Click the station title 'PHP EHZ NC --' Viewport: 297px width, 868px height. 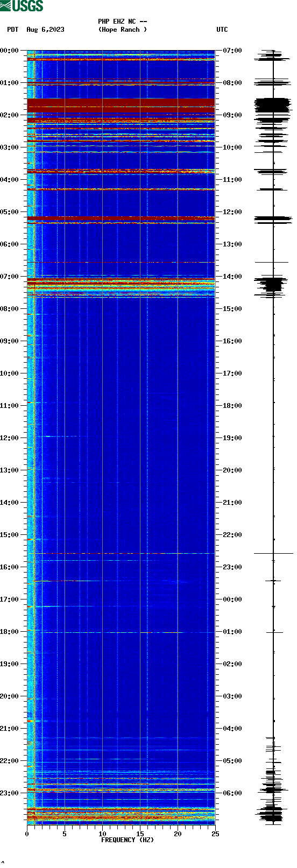coord(122,22)
